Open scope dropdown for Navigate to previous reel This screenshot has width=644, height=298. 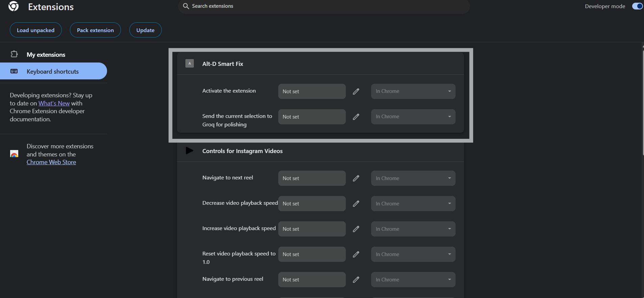pos(413,279)
